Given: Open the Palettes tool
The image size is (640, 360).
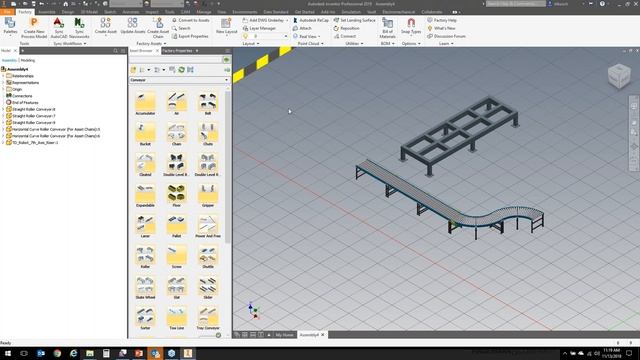Looking at the screenshot, I should (10, 27).
